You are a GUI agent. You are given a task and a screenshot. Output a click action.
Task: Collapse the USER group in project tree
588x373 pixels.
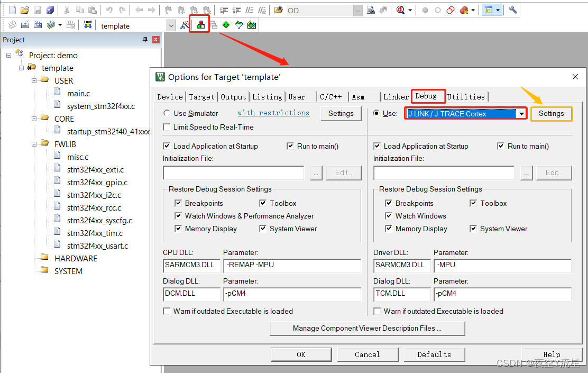pos(34,80)
